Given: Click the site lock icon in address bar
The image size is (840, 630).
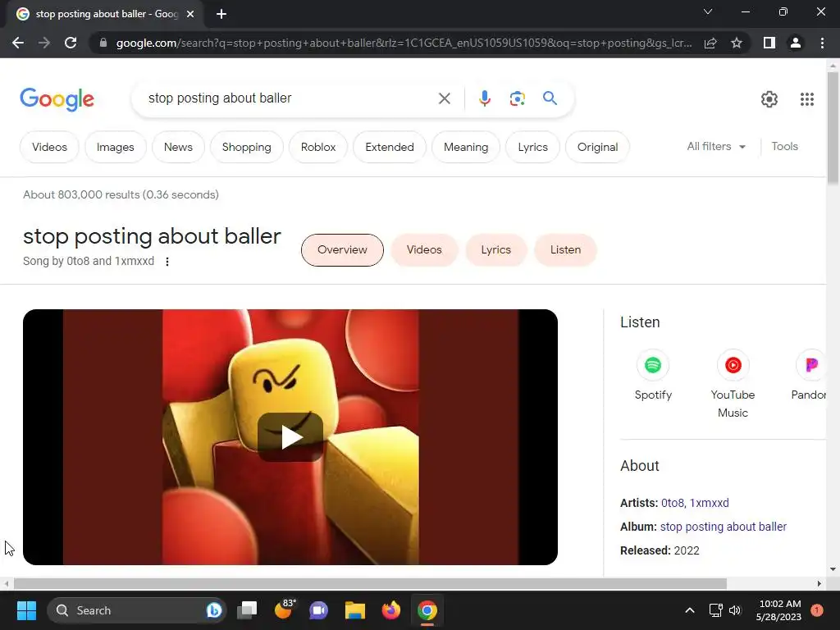Looking at the screenshot, I should (x=103, y=43).
